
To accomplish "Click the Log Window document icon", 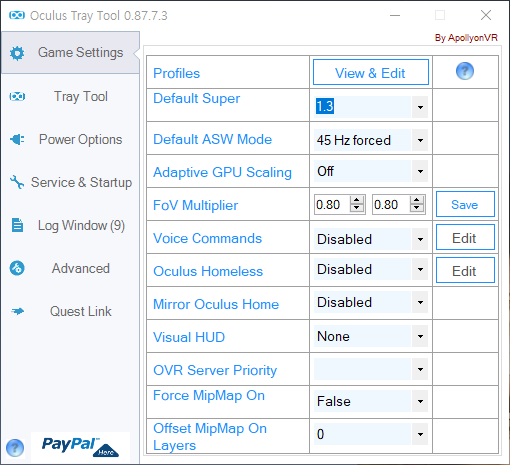I will pos(17,225).
